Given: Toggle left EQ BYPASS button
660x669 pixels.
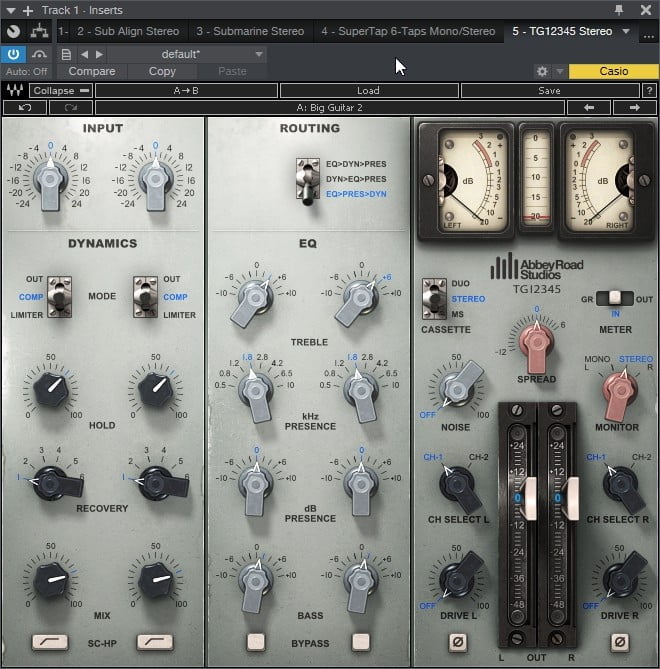Looking at the screenshot, I should (256, 642).
